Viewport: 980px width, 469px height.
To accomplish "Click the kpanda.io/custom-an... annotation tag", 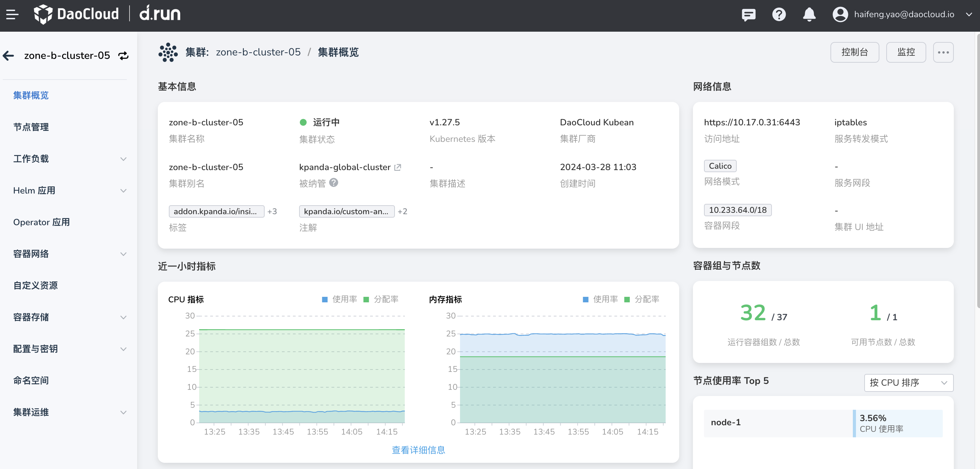I will (x=347, y=211).
